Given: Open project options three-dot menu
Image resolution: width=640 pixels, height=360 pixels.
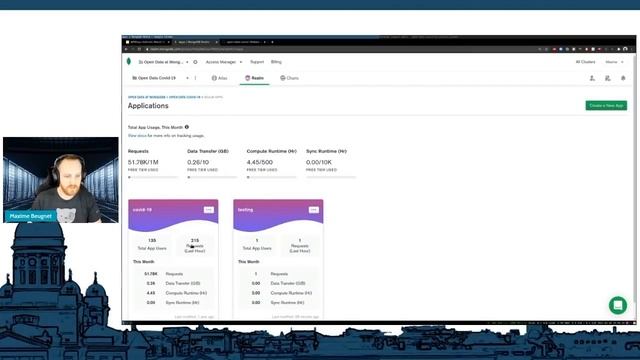Looking at the screenshot, I should pos(196,78).
